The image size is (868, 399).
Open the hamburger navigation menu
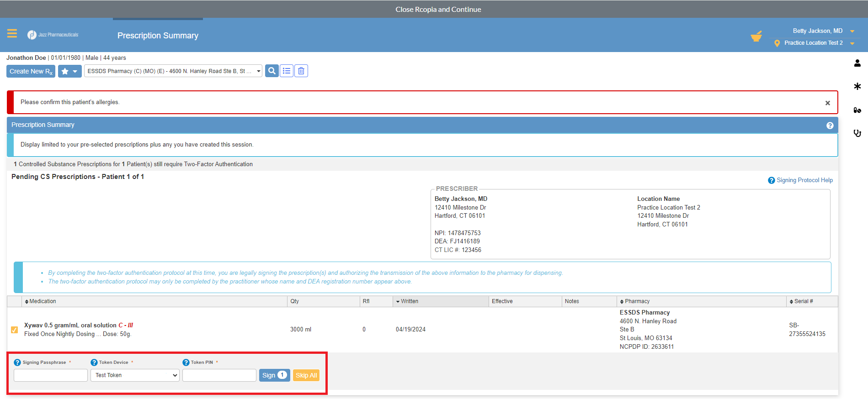point(12,34)
